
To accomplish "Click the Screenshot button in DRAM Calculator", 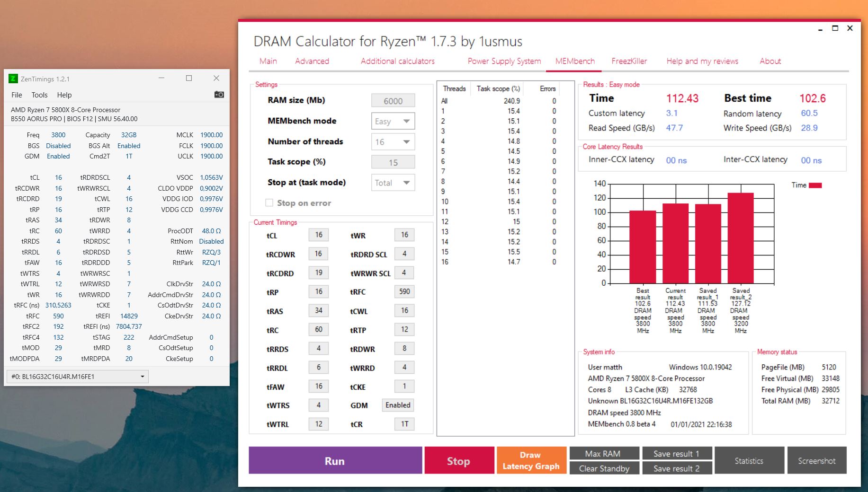I will (817, 460).
